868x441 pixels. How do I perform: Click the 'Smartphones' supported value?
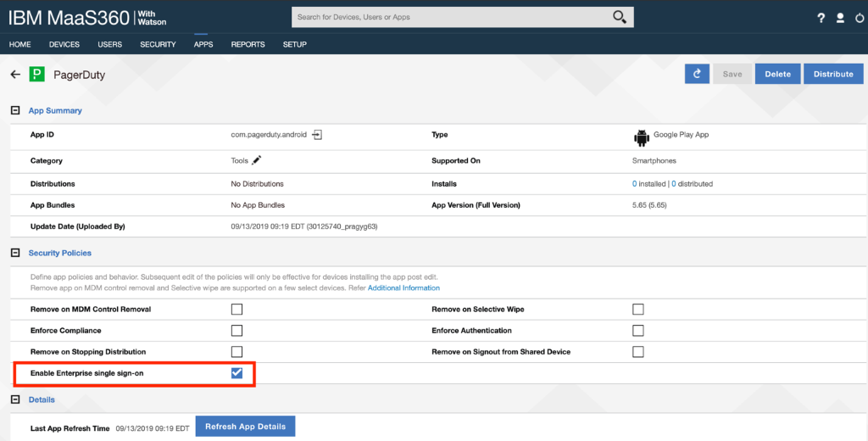(x=654, y=160)
